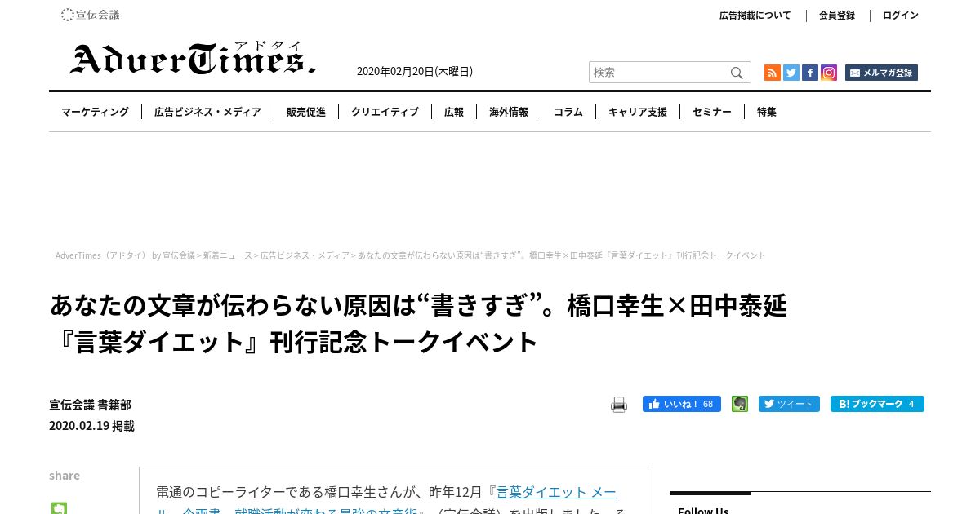Open the キャリア支援 menu

(638, 112)
